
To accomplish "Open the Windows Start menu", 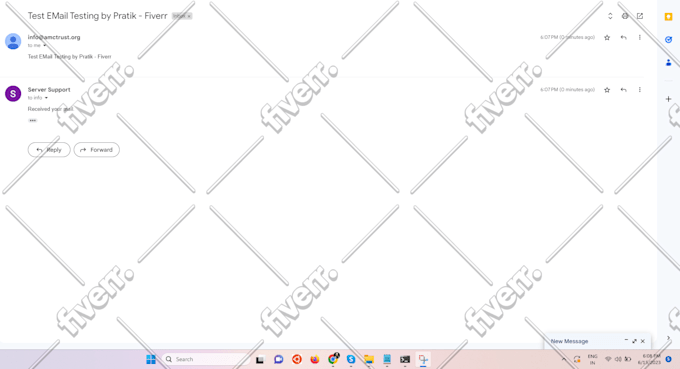I will (151, 359).
